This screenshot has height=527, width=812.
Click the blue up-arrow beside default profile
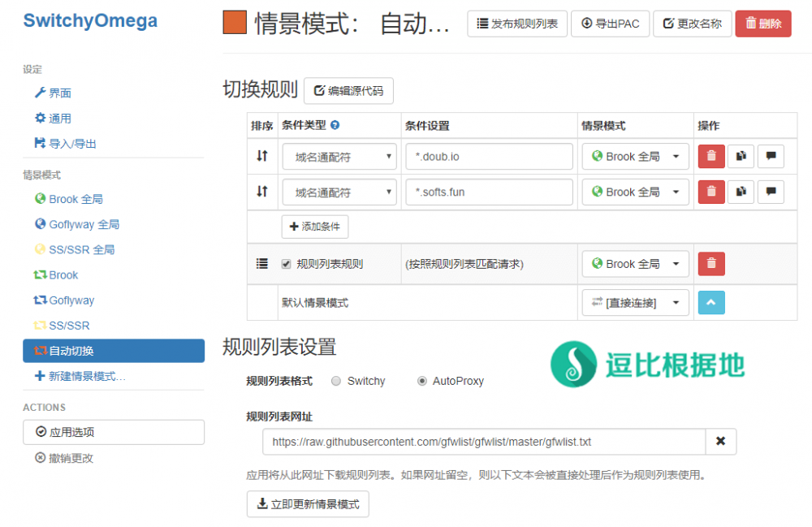click(711, 302)
